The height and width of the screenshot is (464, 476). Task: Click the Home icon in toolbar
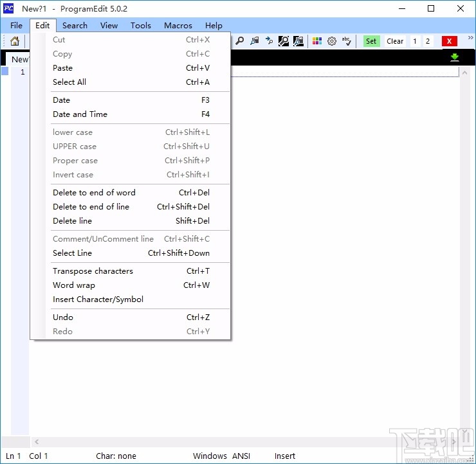tap(15, 41)
